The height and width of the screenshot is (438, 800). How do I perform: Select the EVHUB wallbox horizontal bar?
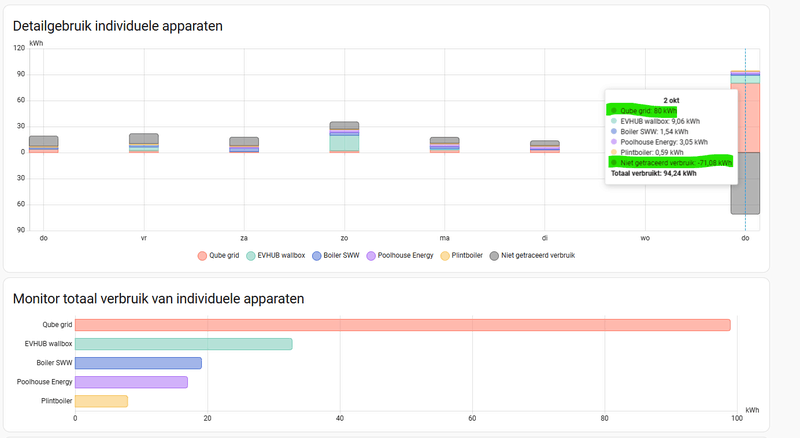[x=184, y=344]
